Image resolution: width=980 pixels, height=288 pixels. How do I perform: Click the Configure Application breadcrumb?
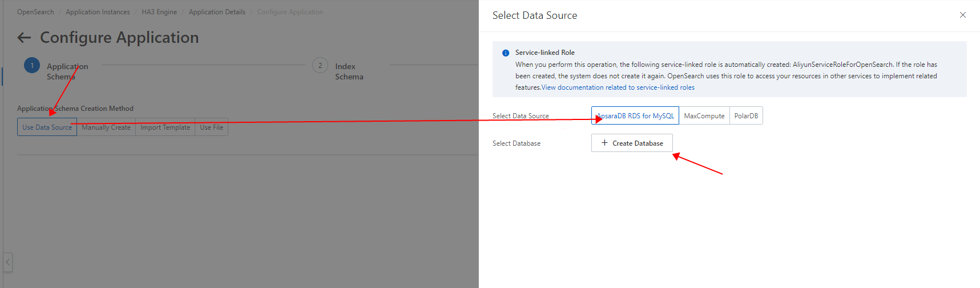(x=290, y=12)
